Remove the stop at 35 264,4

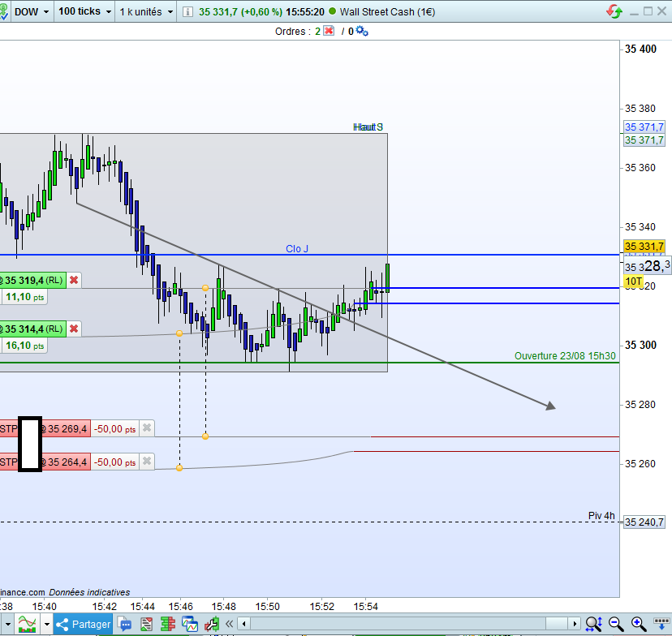tap(147, 462)
